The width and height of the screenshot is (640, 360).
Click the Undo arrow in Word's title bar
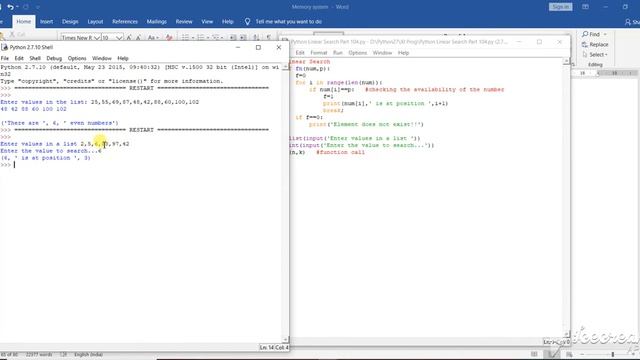coord(10,7)
